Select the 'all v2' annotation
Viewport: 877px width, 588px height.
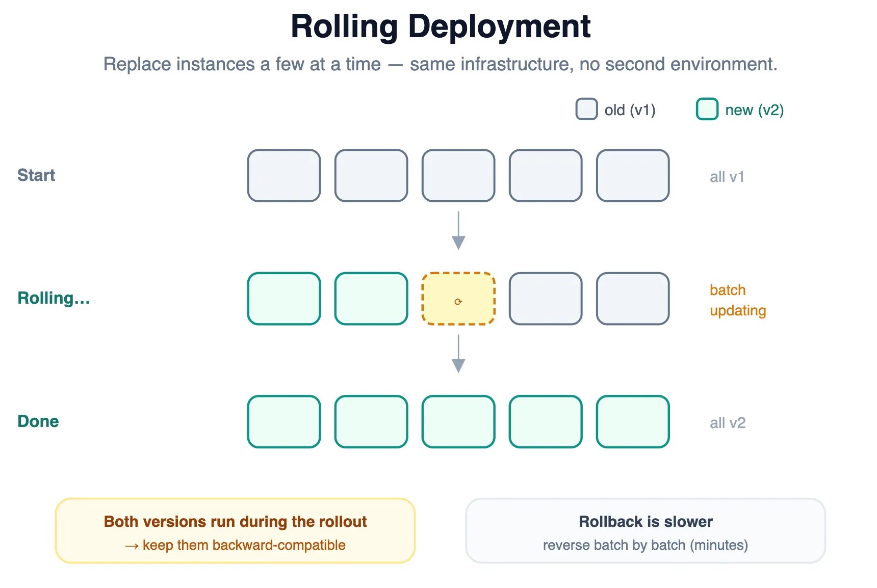728,423
